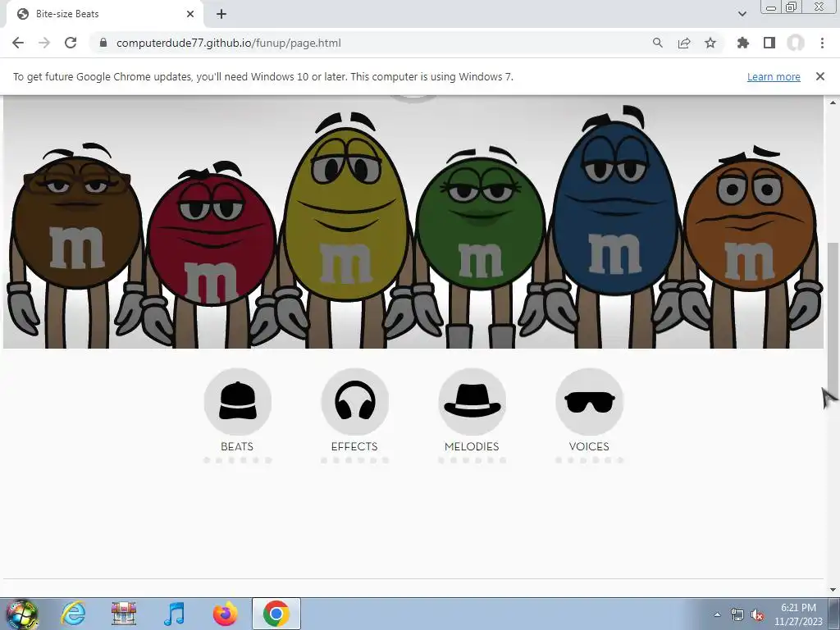Open the taskbar clock and date
Image resolution: width=840 pixels, height=630 pixels.
[x=798, y=614]
